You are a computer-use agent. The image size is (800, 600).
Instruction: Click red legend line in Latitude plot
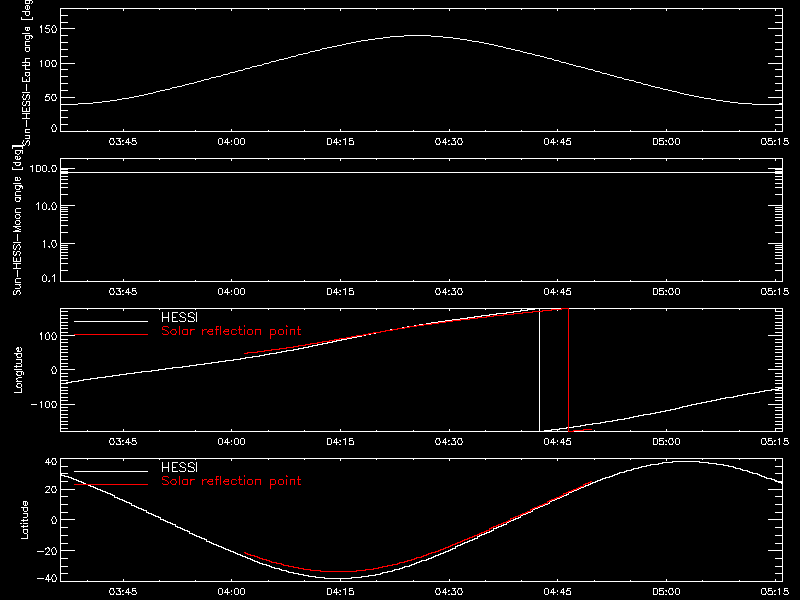(111, 484)
